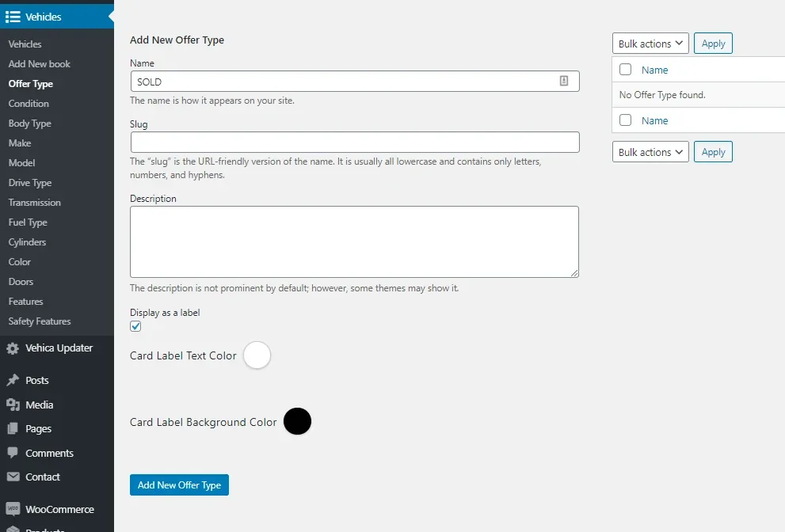The image size is (785, 532).
Task: Check the select-all box in table header
Action: click(625, 70)
